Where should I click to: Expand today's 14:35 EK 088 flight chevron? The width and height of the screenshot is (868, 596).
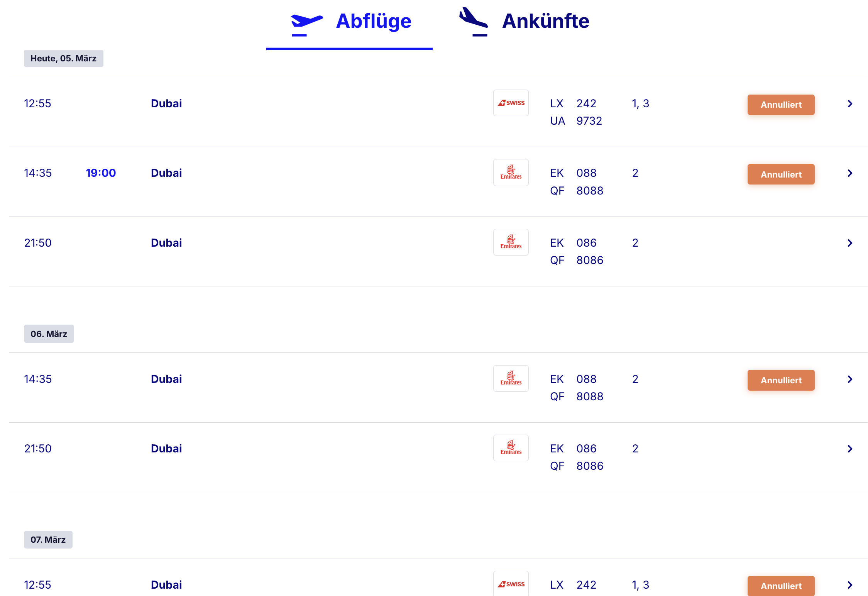pyautogui.click(x=850, y=173)
